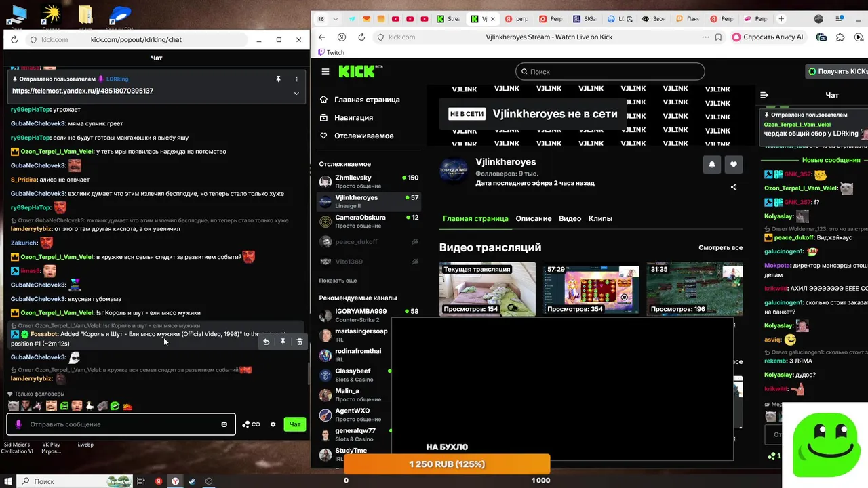Open Текущая трансляция video thumbnail
868x488 pixels.
[x=488, y=289]
